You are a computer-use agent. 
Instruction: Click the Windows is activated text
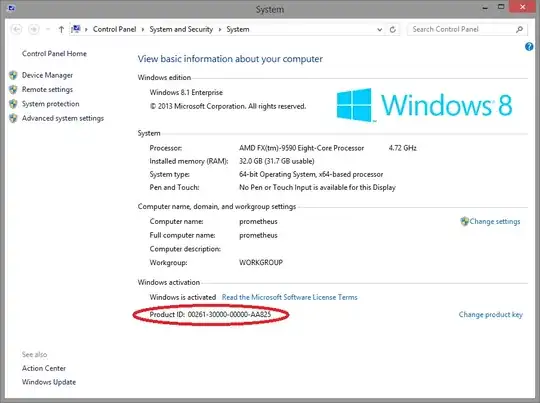(x=183, y=297)
